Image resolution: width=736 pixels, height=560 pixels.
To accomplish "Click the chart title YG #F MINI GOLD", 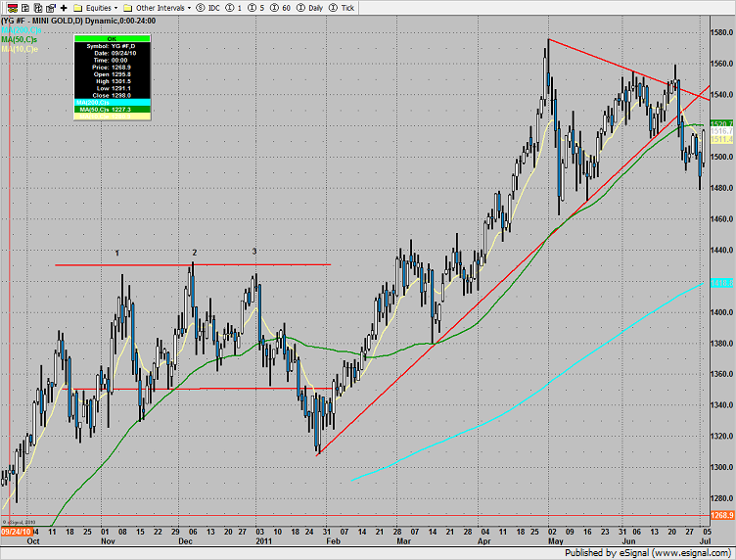I will pos(78,21).
